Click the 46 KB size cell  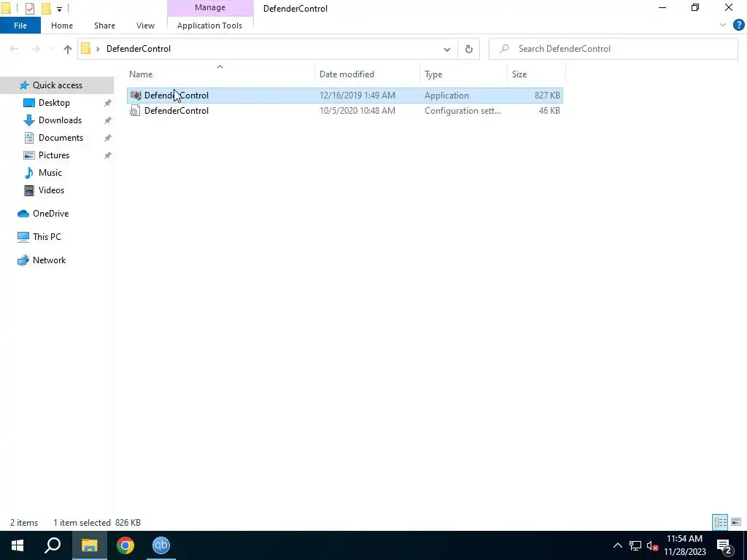(x=549, y=111)
